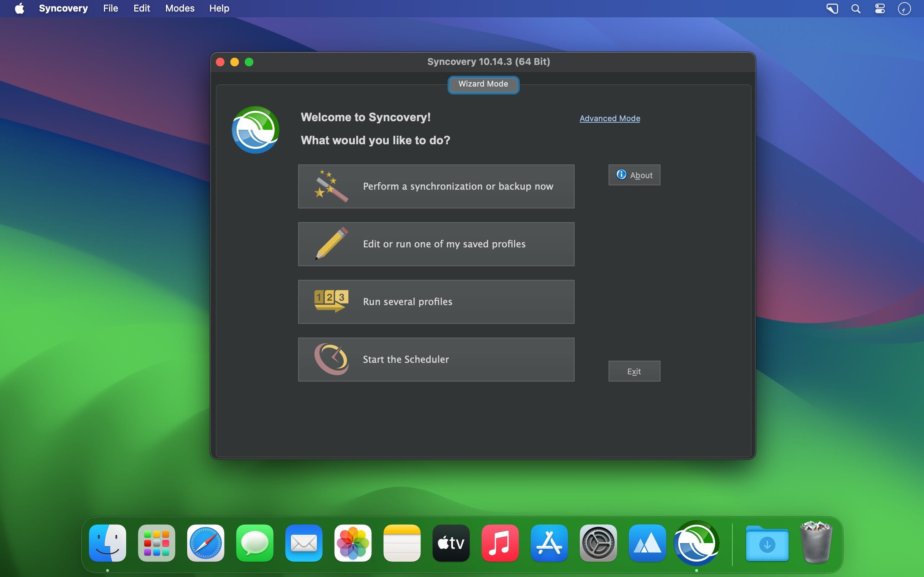924x577 pixels.
Task: Click the 123 run several profiles icon
Action: click(x=331, y=301)
